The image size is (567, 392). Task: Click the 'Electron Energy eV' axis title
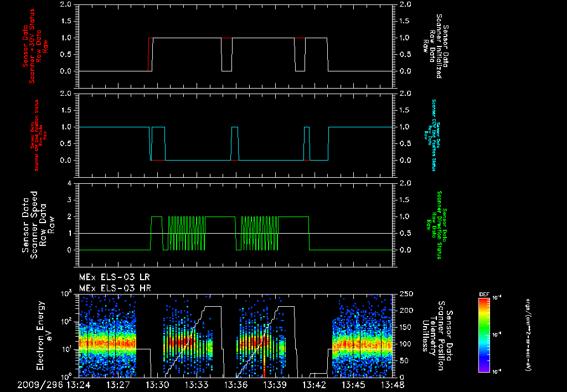pos(44,336)
